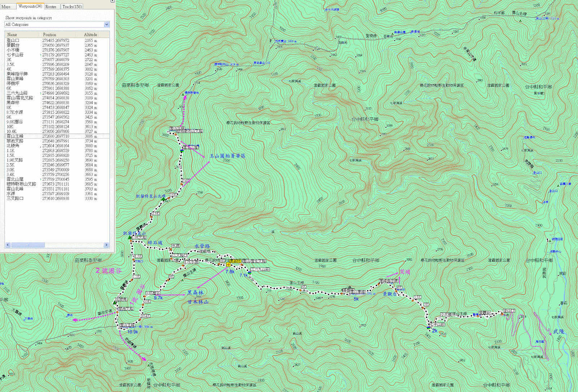
Task: Select the 4K waypoint row
Action: (x=57, y=69)
